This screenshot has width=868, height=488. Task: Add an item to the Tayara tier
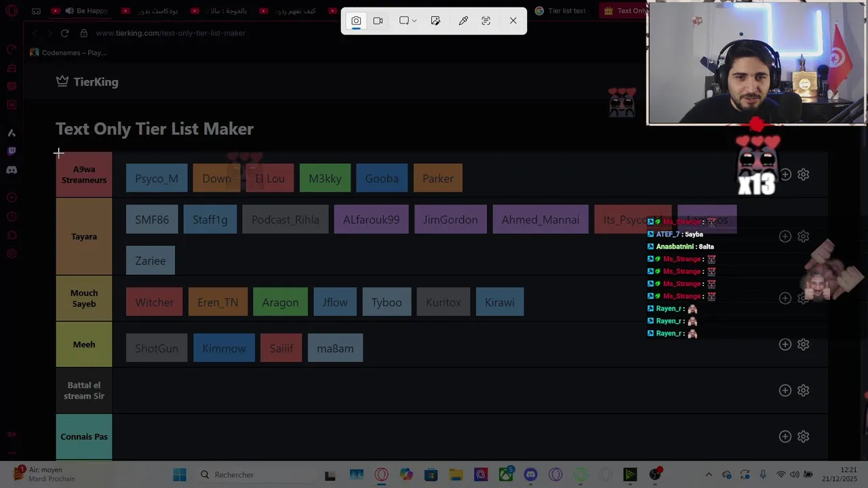pyautogui.click(x=785, y=237)
